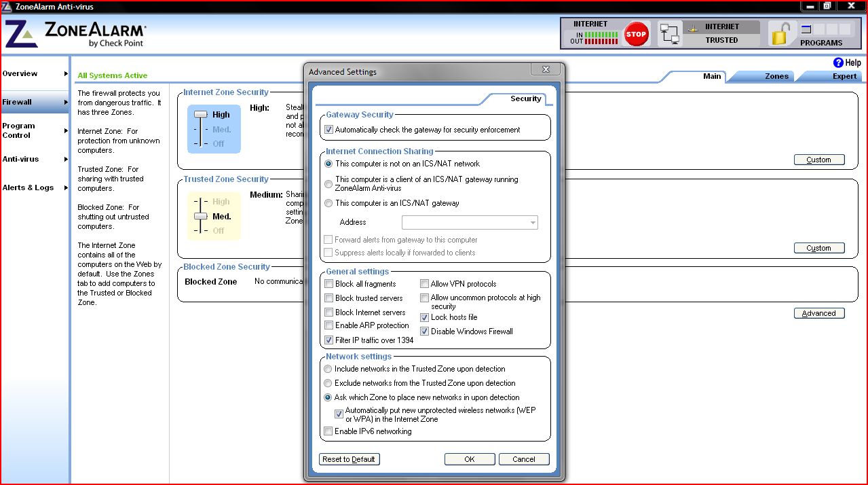Toggle automatic gateway security check

coord(329,130)
